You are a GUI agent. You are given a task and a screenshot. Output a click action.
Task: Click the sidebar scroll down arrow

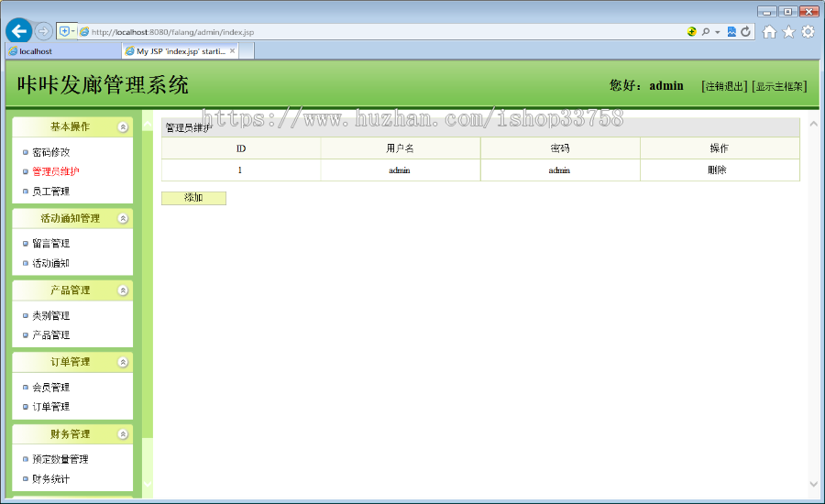(x=148, y=484)
